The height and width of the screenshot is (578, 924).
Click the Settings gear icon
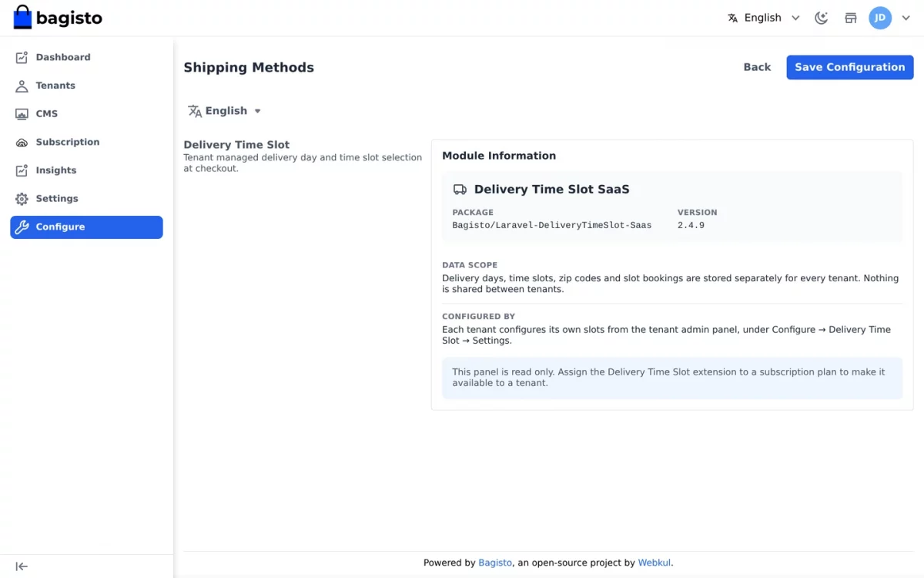(22, 199)
